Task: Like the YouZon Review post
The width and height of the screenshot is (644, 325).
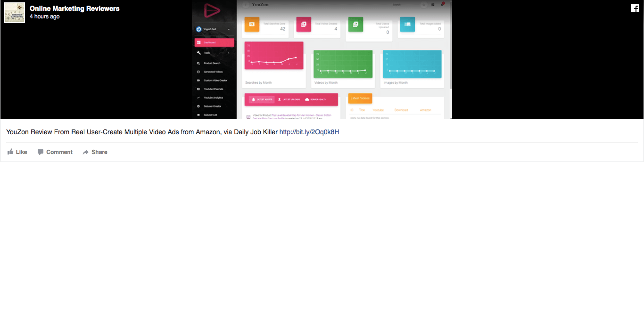Action: (17, 152)
